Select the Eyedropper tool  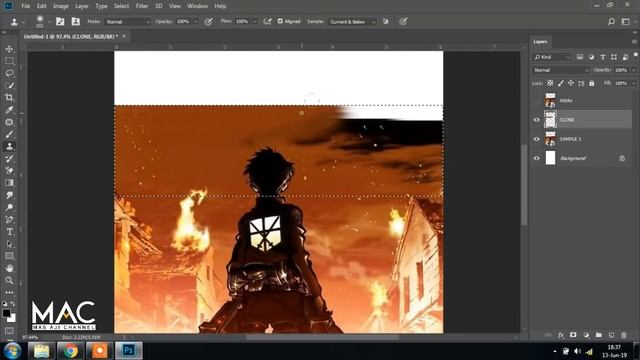click(9, 110)
